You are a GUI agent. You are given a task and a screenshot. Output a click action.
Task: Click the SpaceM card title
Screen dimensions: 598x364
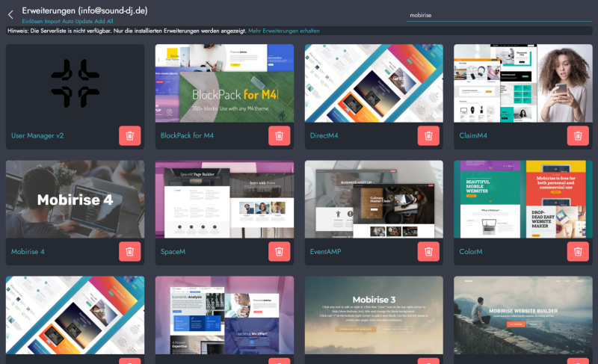pyautogui.click(x=173, y=252)
